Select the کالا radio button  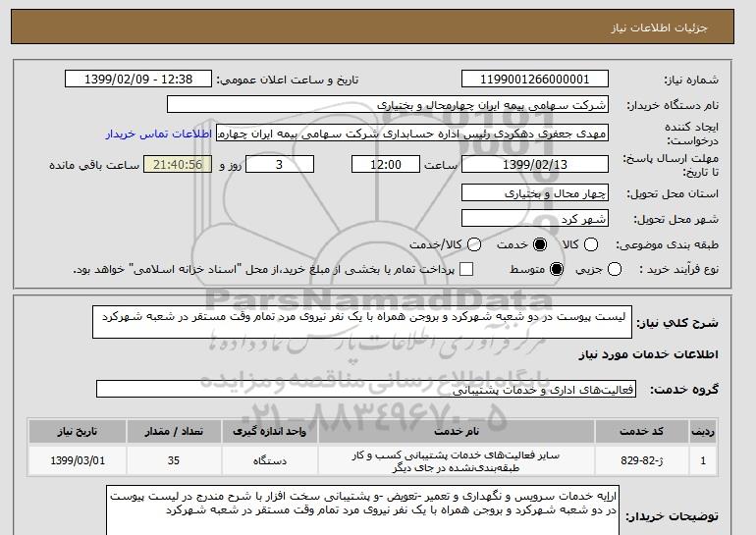(x=591, y=244)
